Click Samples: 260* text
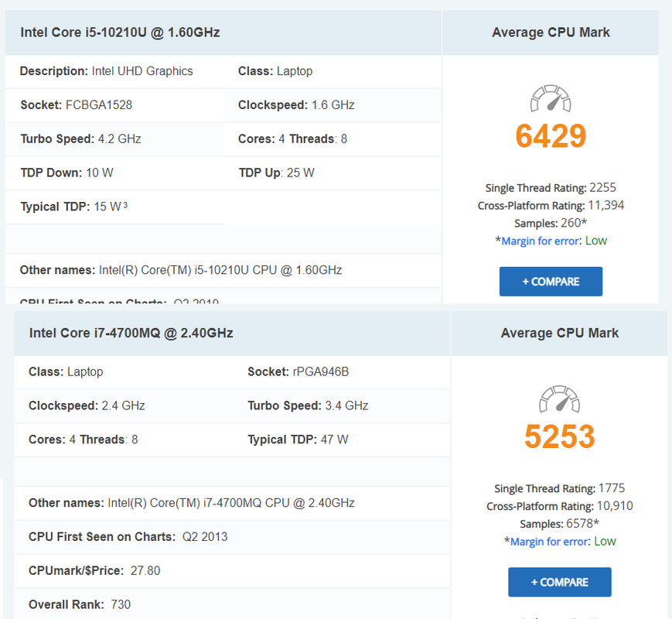 click(551, 223)
